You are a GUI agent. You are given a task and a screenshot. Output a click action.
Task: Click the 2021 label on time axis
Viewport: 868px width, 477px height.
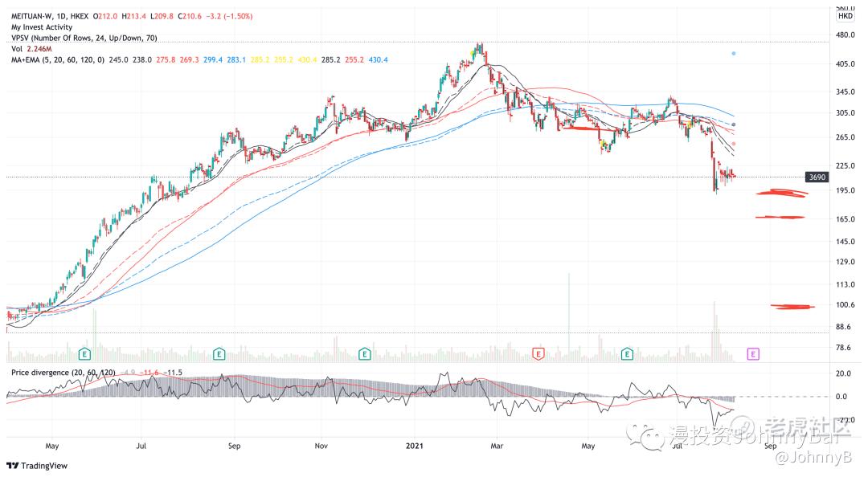point(414,446)
